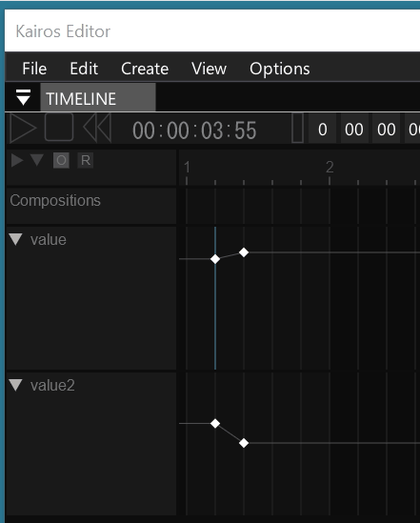This screenshot has height=523, width=420.
Task: Click the Stop square button
Action: click(59, 127)
